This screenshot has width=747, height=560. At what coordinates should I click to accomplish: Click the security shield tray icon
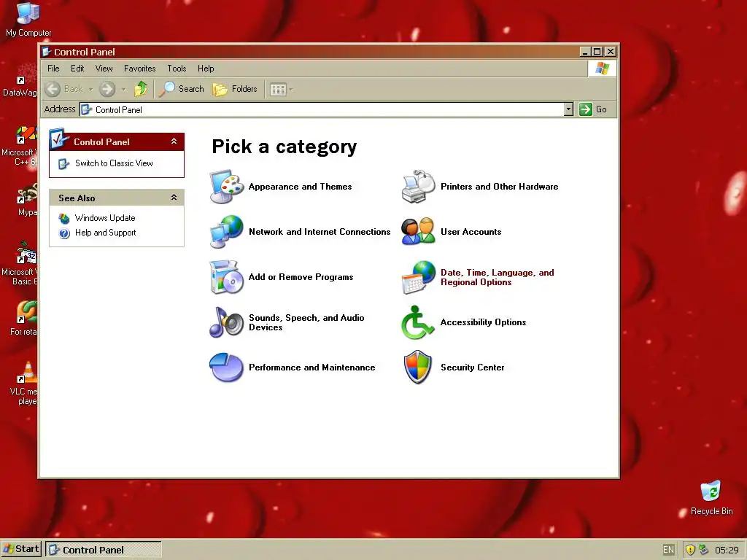point(690,550)
